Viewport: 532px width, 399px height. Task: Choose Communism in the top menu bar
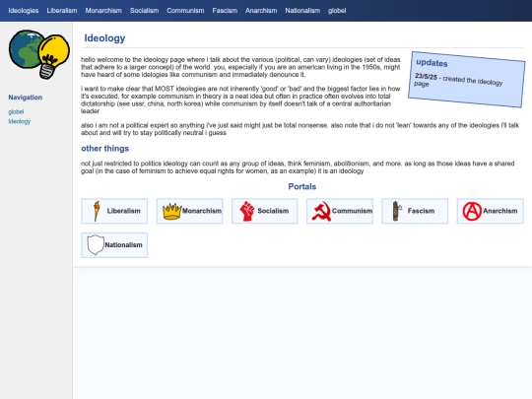click(x=185, y=11)
